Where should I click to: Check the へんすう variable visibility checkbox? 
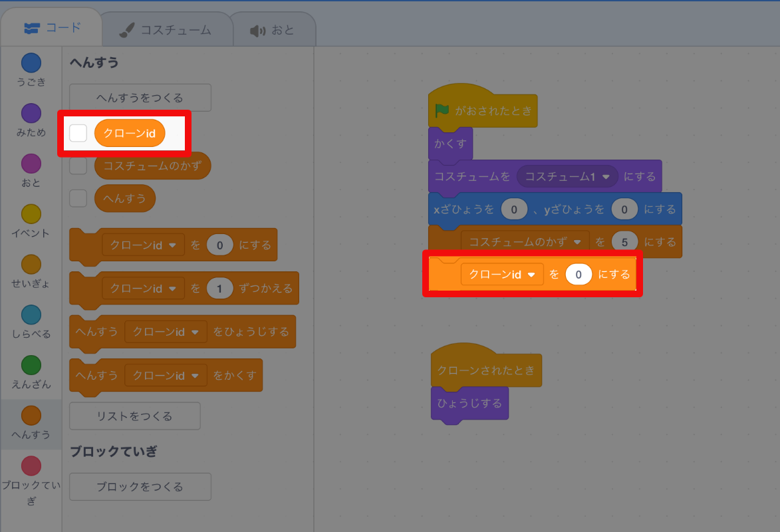click(78, 198)
